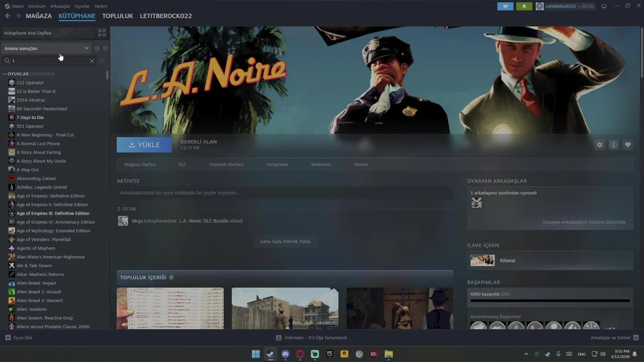Open community content help question mark
Image resolution: width=644 pixels, height=362 pixels.
(171, 278)
